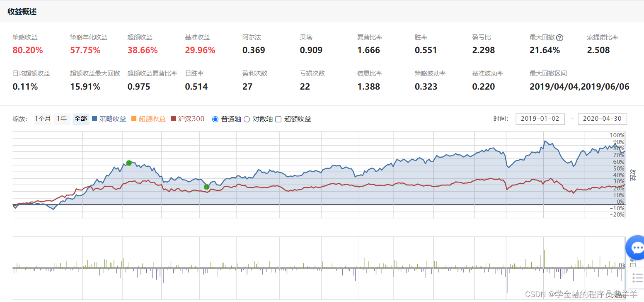Select the excess max drawdown value 15.91%

[85, 87]
